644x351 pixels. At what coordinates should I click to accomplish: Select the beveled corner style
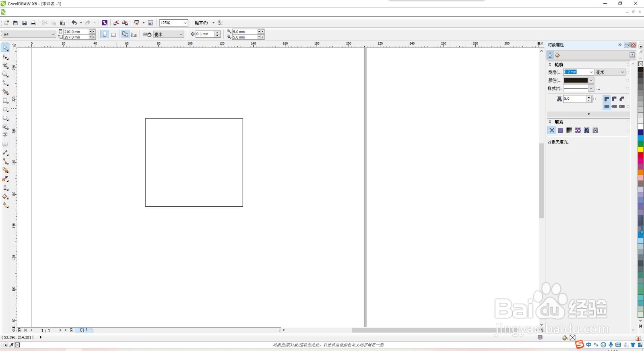[x=622, y=99]
